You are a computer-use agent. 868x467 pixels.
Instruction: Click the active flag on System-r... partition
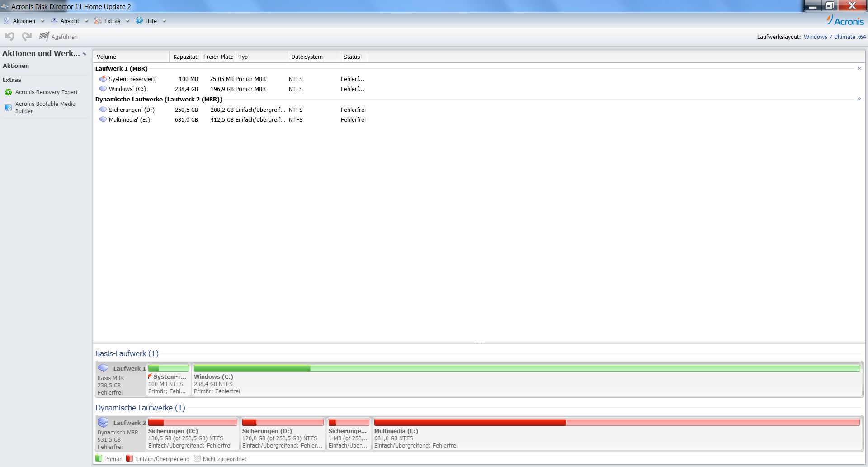coord(150,376)
